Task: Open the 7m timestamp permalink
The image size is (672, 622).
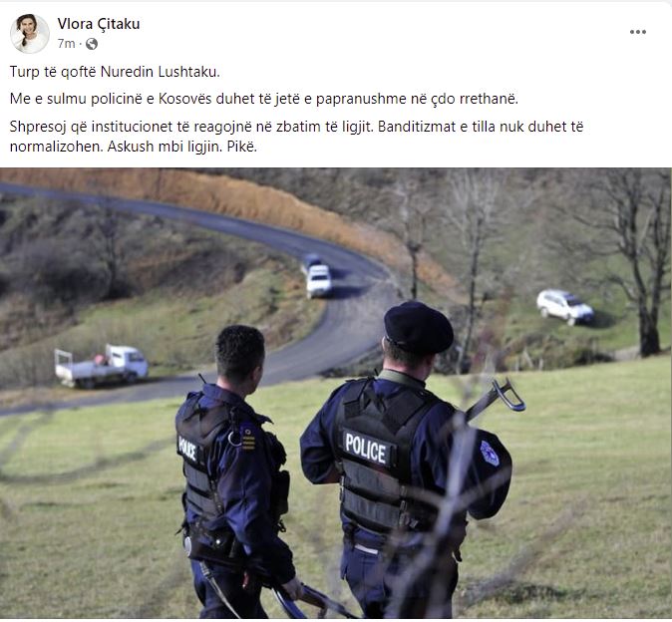Action: pos(66,44)
